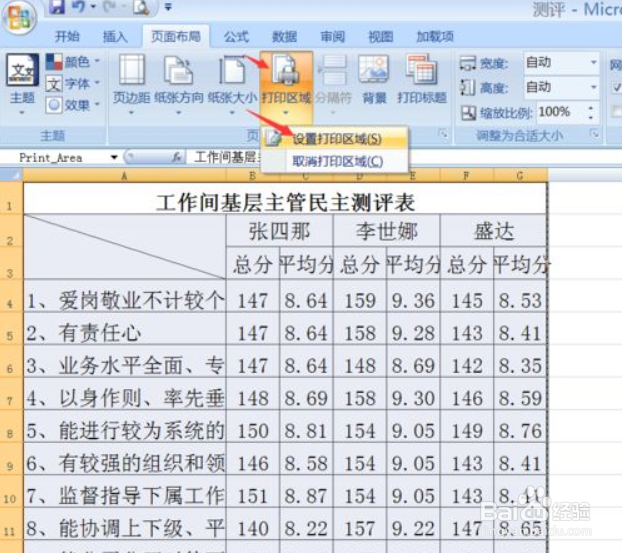Toggle the gridlines view checkbox at ribbon edge
626x553 pixels.
[x=617, y=87]
